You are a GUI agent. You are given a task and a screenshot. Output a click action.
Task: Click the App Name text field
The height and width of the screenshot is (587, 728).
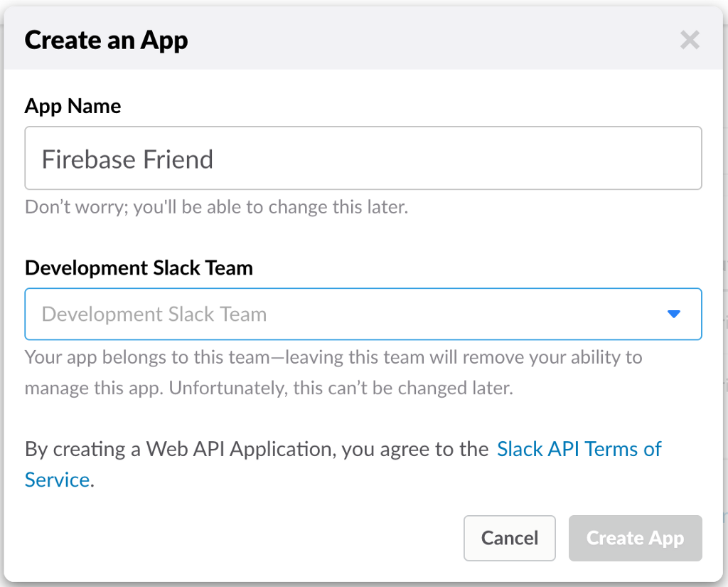[363, 159]
